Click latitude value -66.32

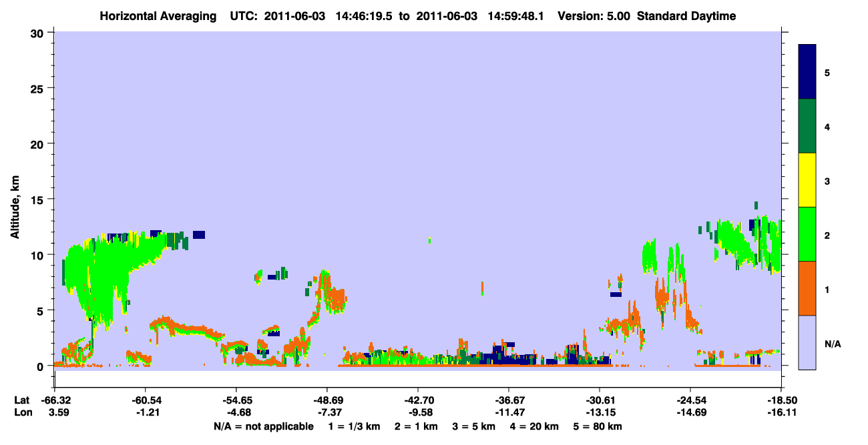point(55,400)
